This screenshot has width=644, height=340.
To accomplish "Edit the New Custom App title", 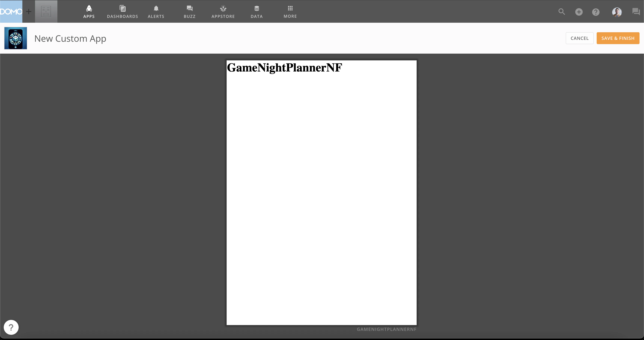I will (70, 39).
